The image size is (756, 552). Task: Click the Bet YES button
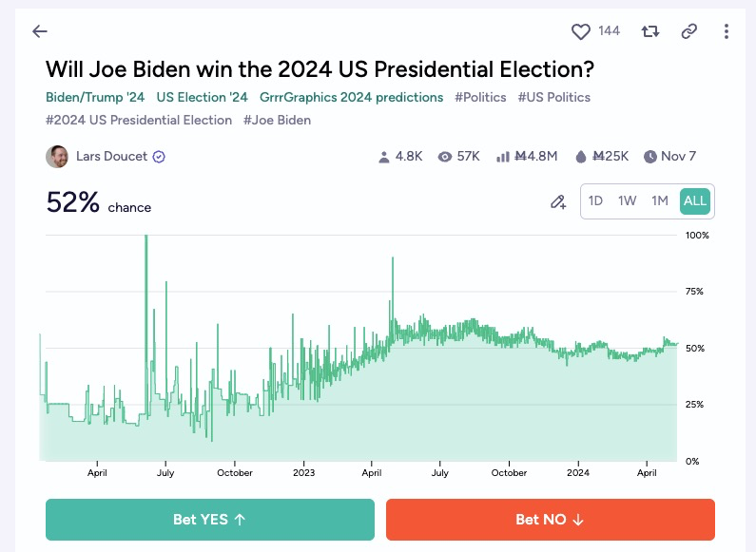click(210, 520)
